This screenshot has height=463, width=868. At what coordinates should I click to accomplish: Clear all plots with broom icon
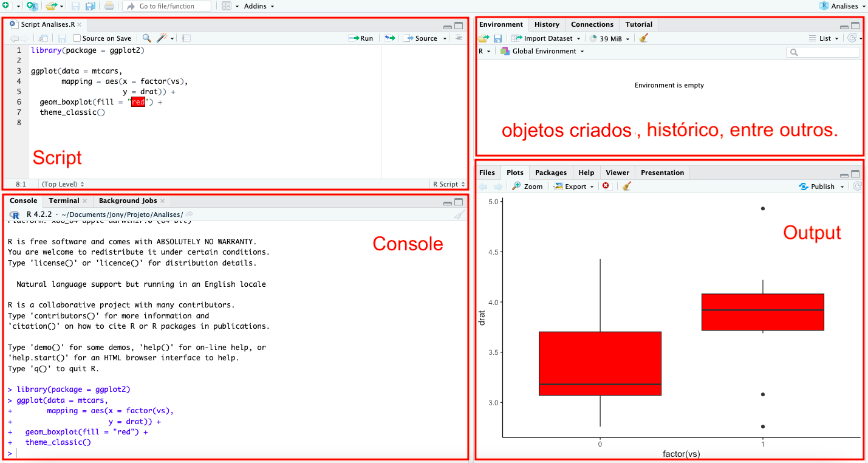[x=627, y=187]
